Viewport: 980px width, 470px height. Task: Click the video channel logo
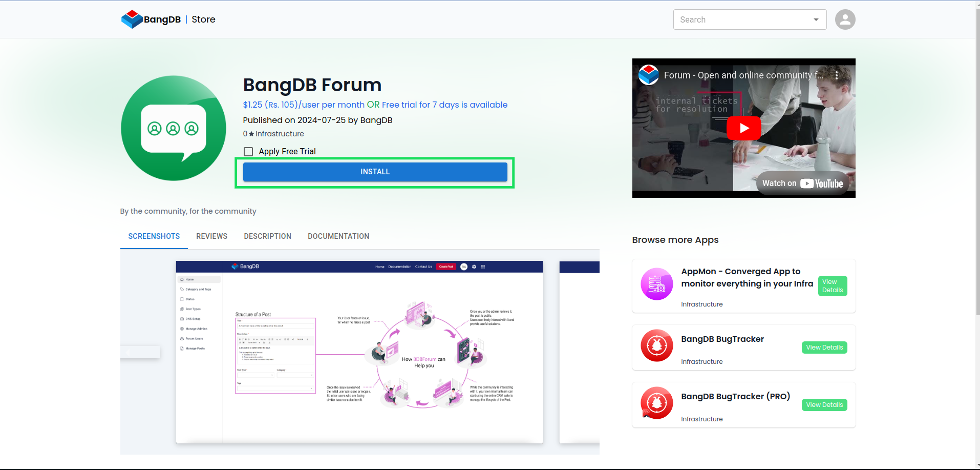tap(648, 75)
